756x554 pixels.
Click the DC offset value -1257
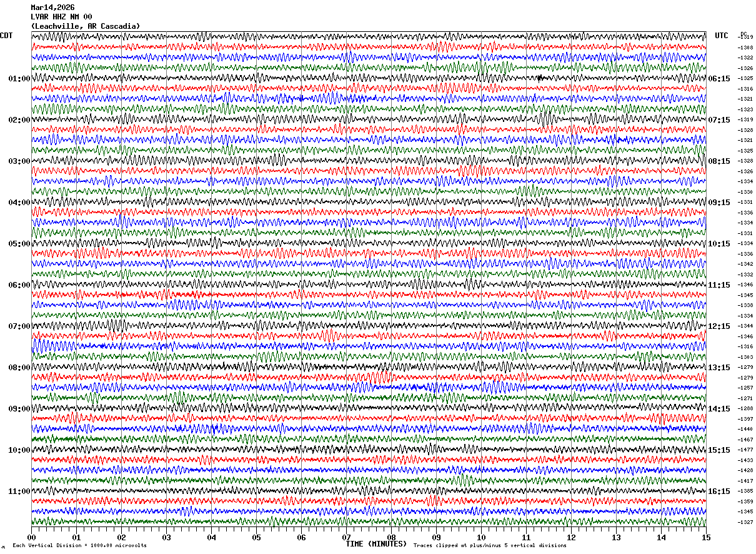pyautogui.click(x=745, y=388)
